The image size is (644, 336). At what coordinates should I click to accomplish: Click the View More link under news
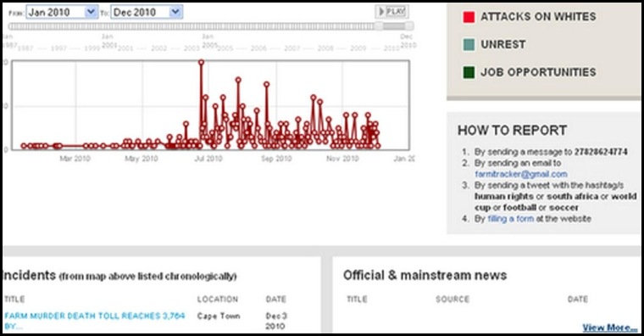(x=610, y=328)
